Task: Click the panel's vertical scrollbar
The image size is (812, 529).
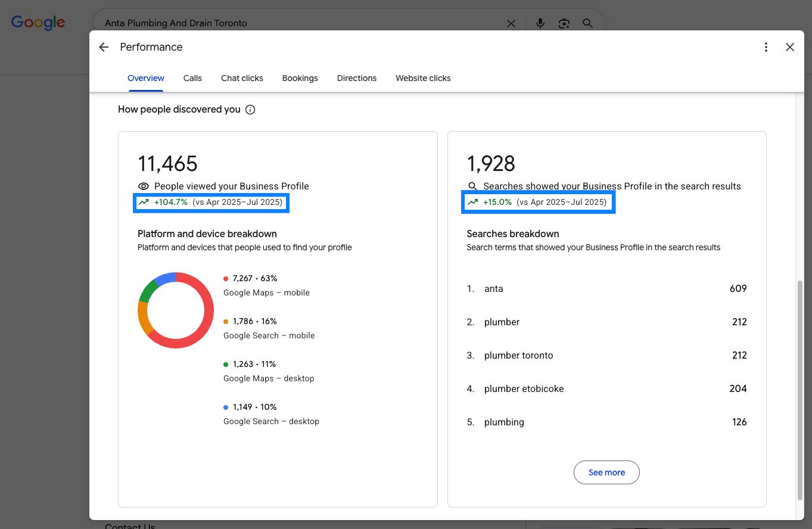Action: (x=800, y=390)
